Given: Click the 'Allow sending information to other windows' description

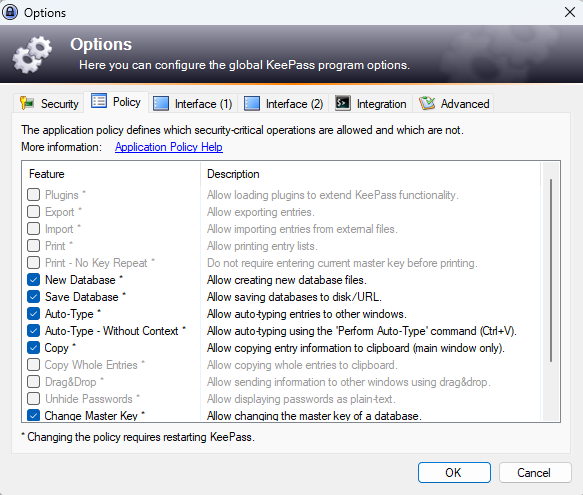Looking at the screenshot, I should 349,382.
